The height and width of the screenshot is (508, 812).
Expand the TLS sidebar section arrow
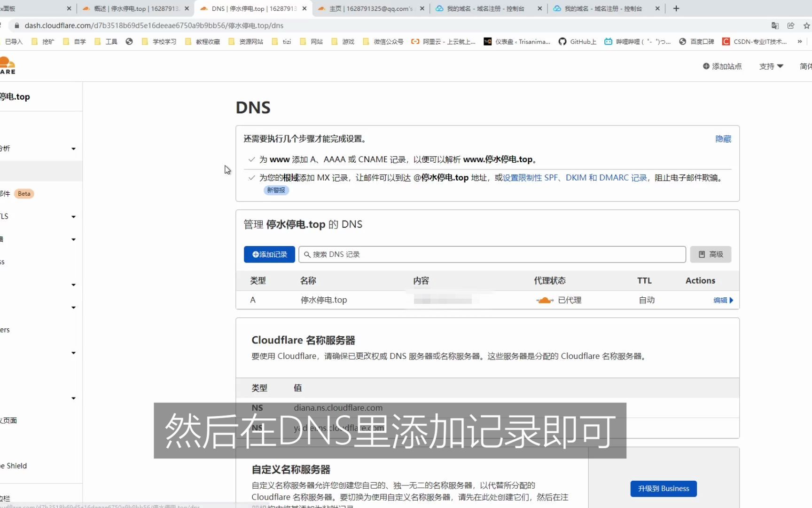[x=73, y=217]
